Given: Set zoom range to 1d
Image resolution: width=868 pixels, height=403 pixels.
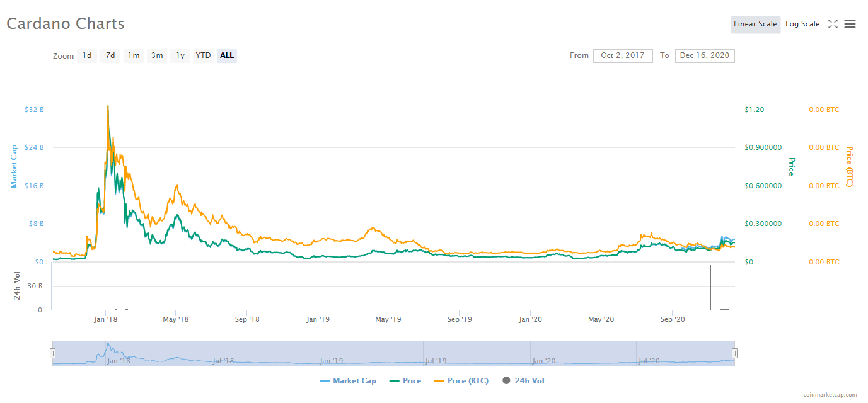Looking at the screenshot, I should [87, 55].
